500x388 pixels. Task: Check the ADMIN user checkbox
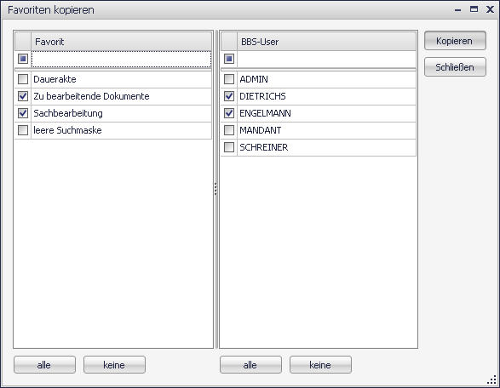tap(229, 79)
